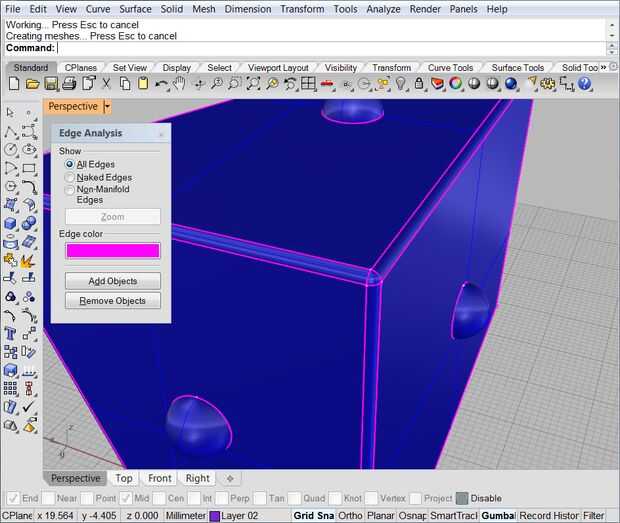620x523 pixels.
Task: Enable the End osnap checkbox
Action: click(x=12, y=498)
